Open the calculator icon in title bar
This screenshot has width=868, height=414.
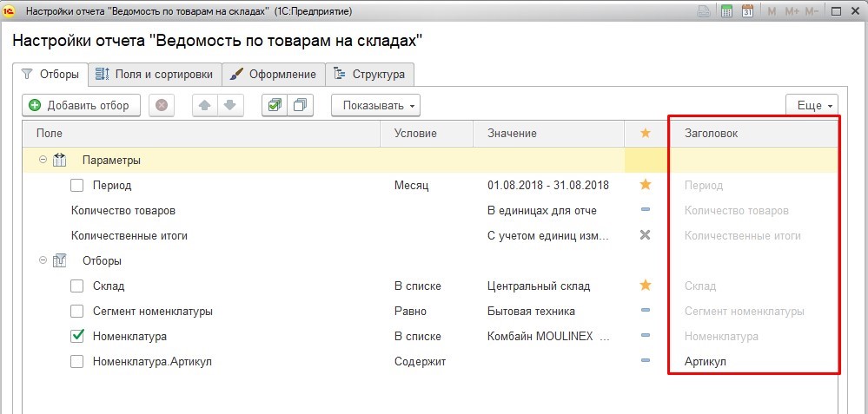(726, 11)
